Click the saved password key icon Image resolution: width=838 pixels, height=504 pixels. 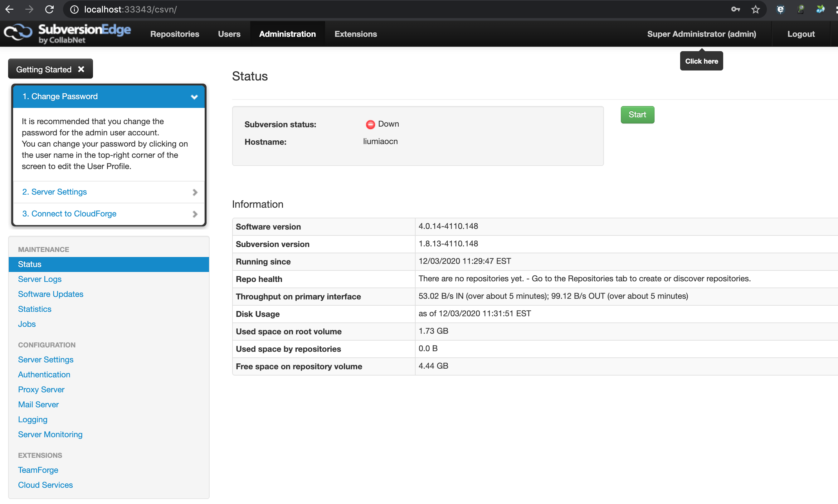click(735, 9)
